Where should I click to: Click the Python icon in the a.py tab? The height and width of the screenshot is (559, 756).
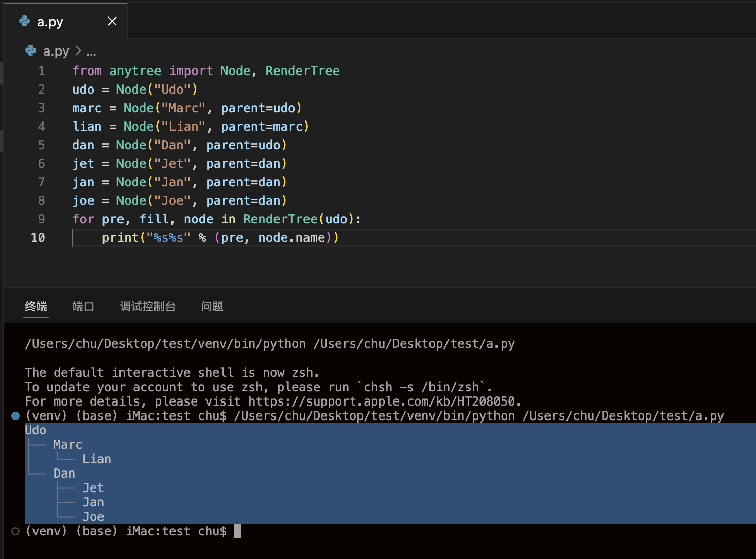click(x=24, y=21)
